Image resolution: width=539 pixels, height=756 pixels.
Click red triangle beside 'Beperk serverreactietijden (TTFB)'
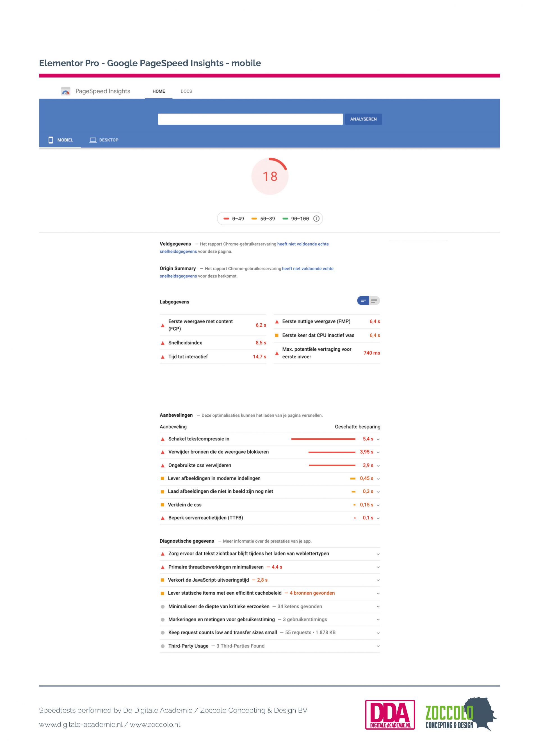[x=163, y=518]
